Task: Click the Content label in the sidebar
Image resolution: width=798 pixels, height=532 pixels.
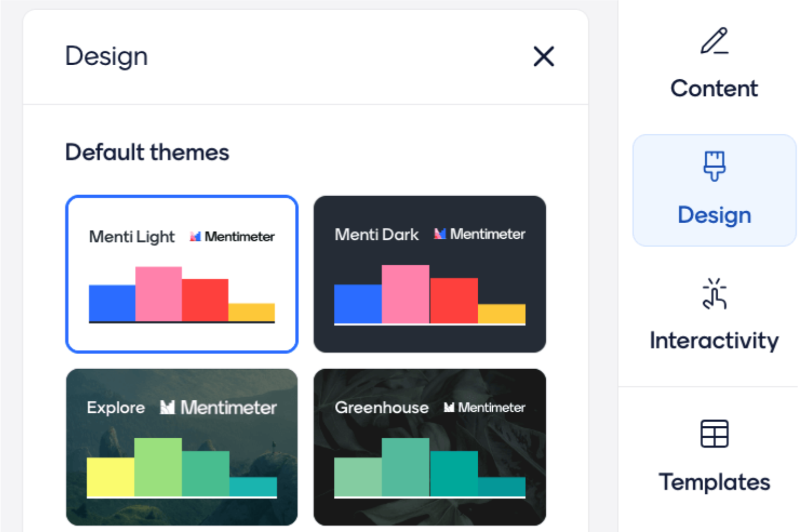Action: click(x=714, y=88)
